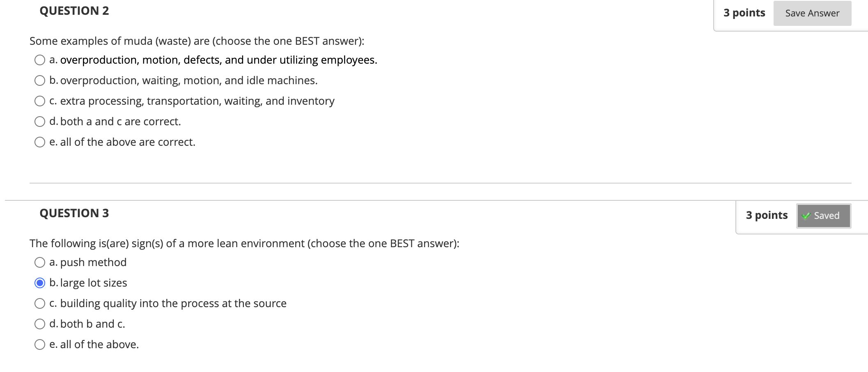Screen dimensions: 868x372
Task: Click Save Answer for Question 2
Action: 812,13
